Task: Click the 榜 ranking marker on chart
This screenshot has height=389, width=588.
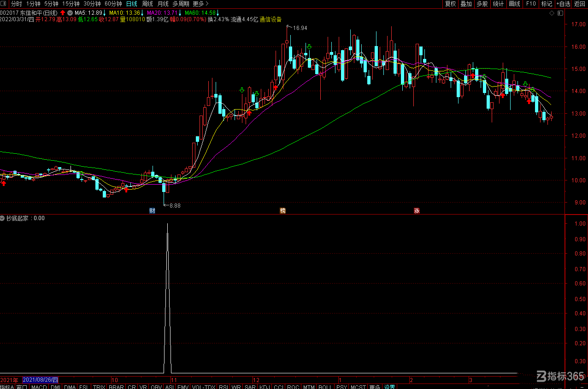Action: coord(283,211)
